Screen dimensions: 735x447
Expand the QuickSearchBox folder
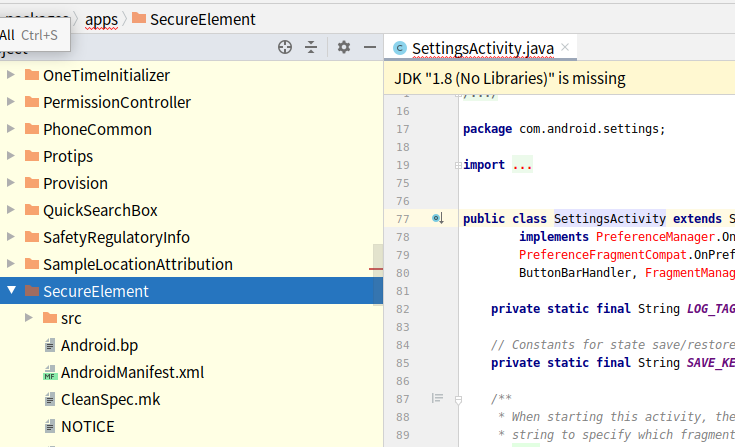point(11,210)
